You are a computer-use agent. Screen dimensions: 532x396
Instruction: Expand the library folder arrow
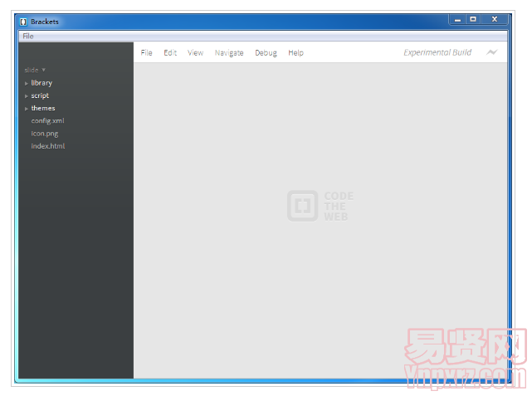(x=26, y=84)
